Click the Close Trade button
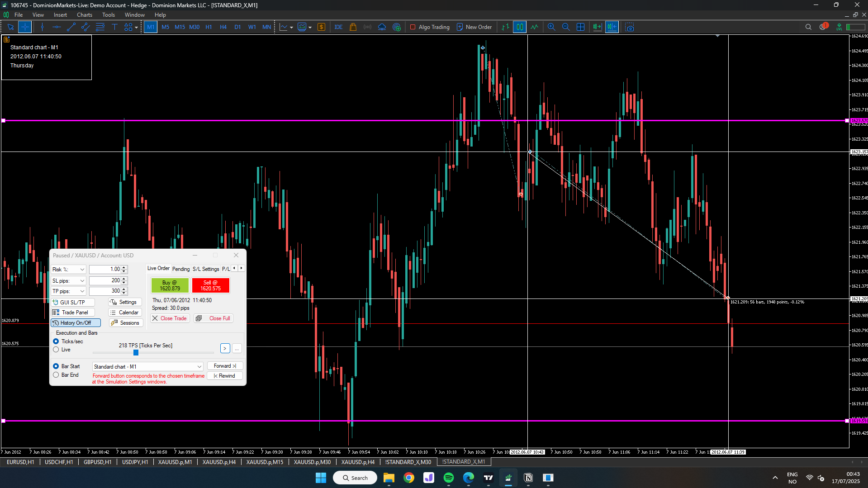 tap(170, 318)
